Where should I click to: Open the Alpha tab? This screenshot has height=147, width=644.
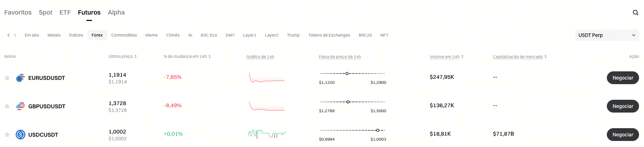pos(116,12)
